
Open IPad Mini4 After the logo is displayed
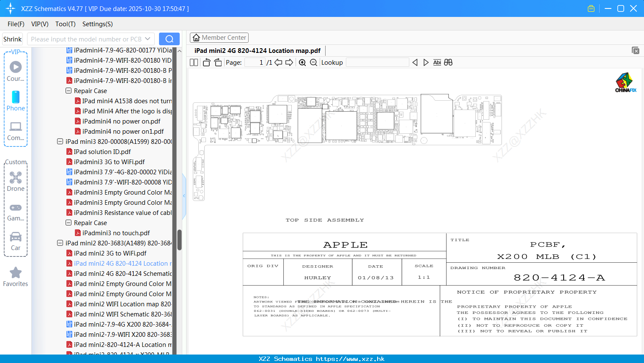(x=123, y=111)
